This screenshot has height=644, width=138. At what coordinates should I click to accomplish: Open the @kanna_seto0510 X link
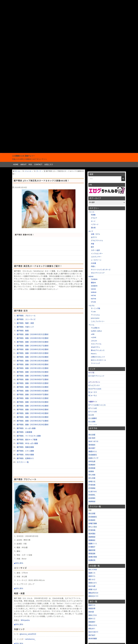pyautogui.click(x=28, y=634)
